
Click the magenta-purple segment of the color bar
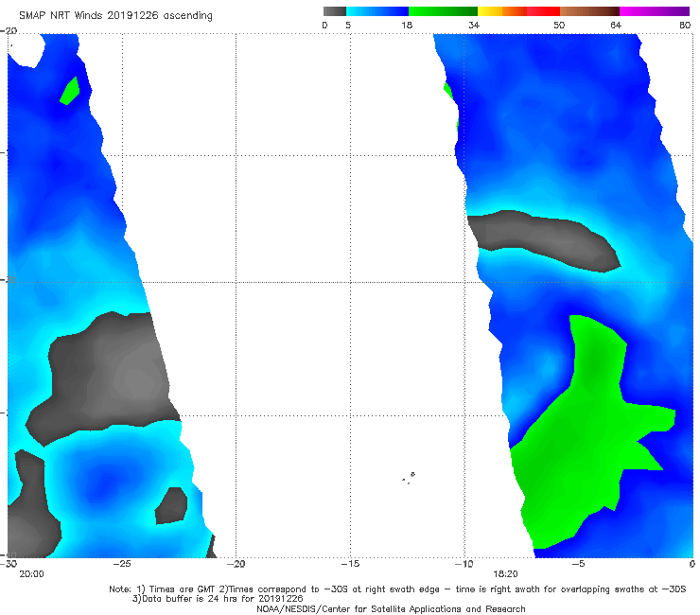(x=655, y=11)
